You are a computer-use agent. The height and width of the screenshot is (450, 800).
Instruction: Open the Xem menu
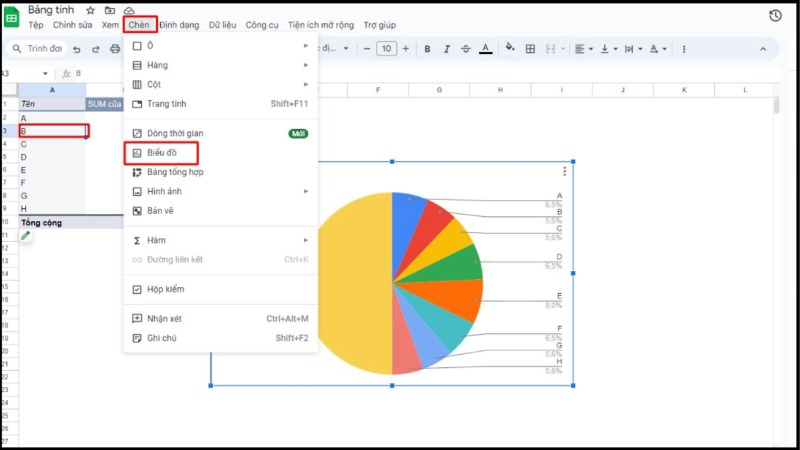click(110, 25)
